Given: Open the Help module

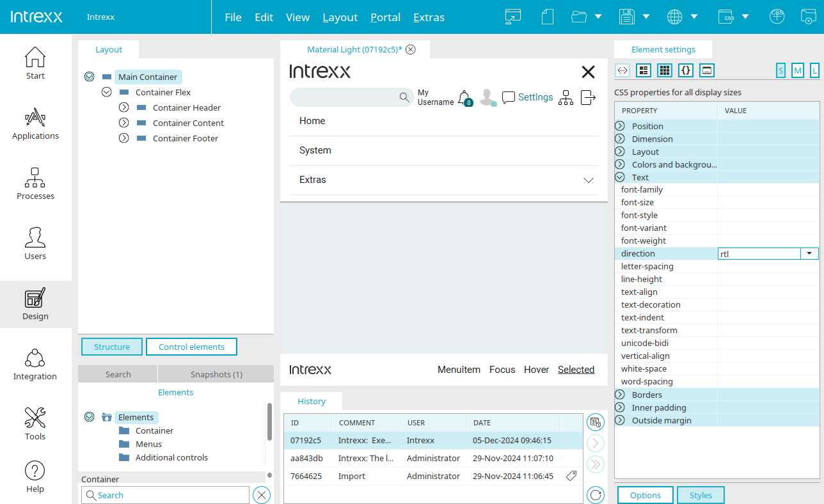Looking at the screenshot, I should [35, 476].
